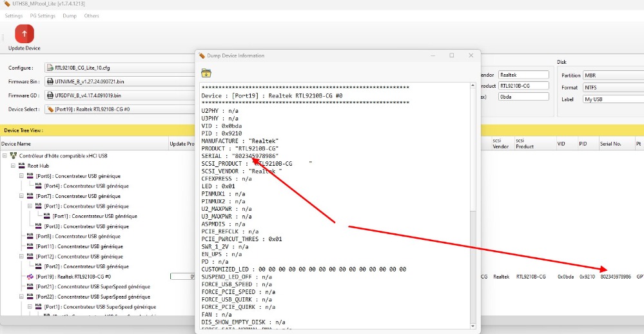Open the PG Settings menu
Image resolution: width=644 pixels, height=334 pixels.
pos(43,15)
